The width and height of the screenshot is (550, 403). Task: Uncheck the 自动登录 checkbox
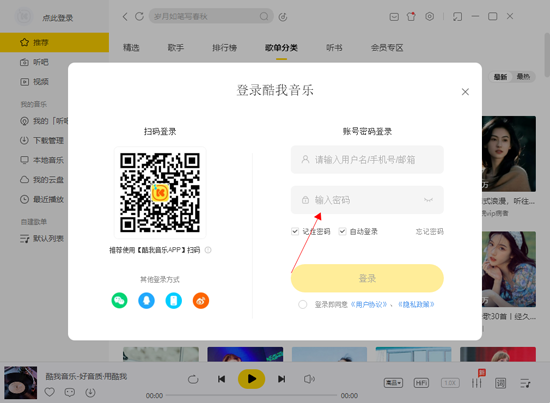342,231
